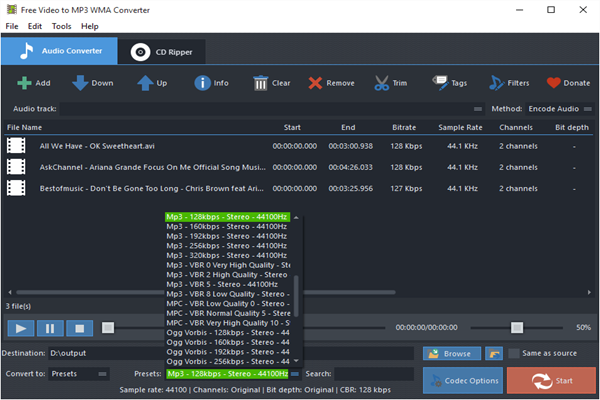Click film icon of AskChannel file
Image resolution: width=600 pixels, height=400 pixels.
click(16, 167)
